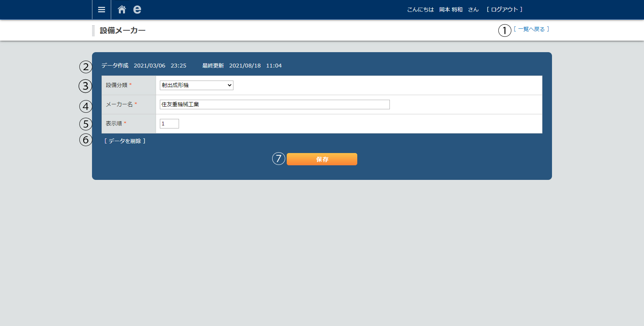Screen dimensions: 644x326
Task: Return to list with 一覧へ戻る link
Action: pos(531,29)
